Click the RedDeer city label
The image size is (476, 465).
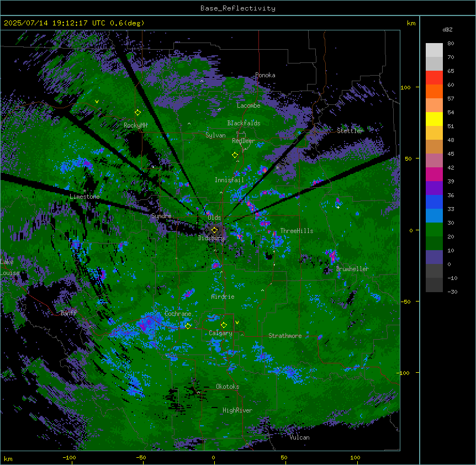pos(244,141)
